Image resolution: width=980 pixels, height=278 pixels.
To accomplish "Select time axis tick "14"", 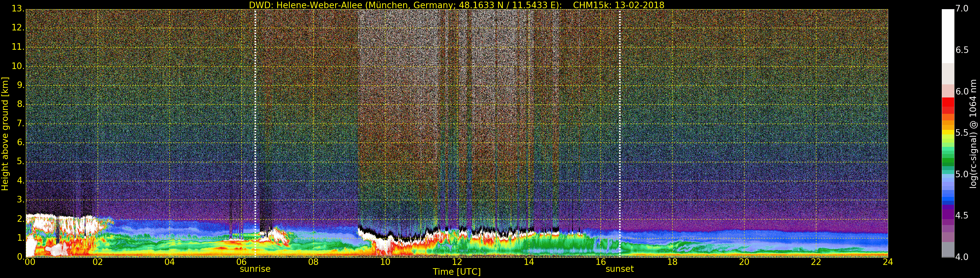I will click(529, 262).
